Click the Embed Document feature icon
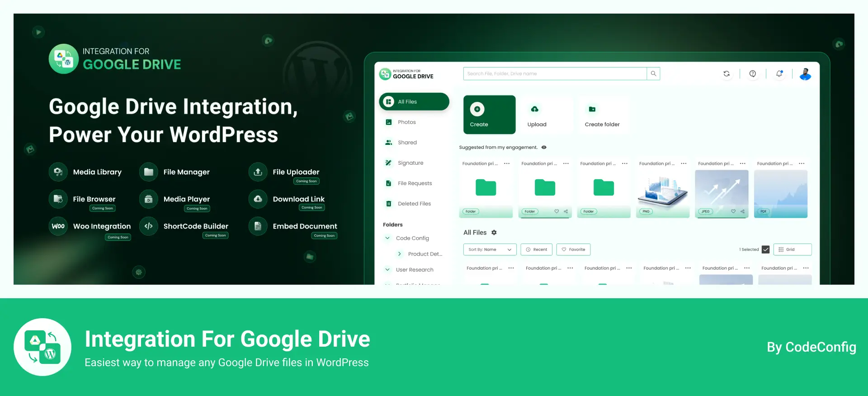 (x=258, y=226)
